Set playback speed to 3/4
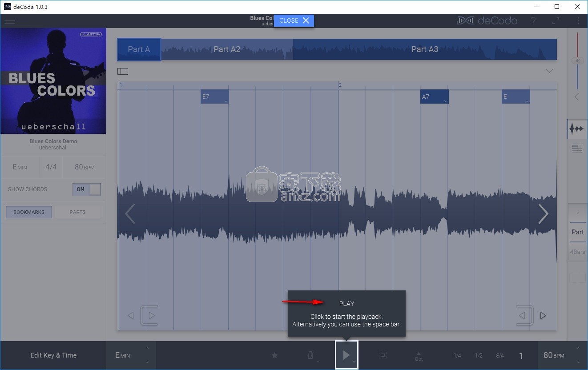 pos(500,355)
